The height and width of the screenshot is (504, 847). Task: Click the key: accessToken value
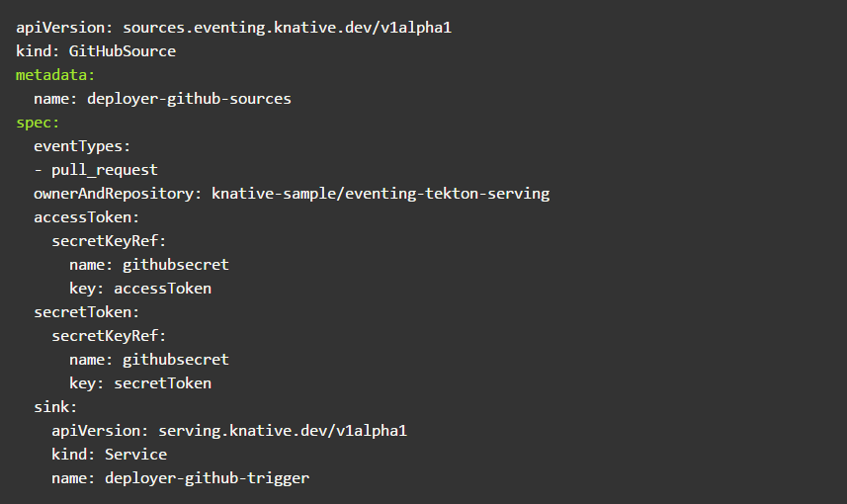pyautogui.click(x=162, y=289)
